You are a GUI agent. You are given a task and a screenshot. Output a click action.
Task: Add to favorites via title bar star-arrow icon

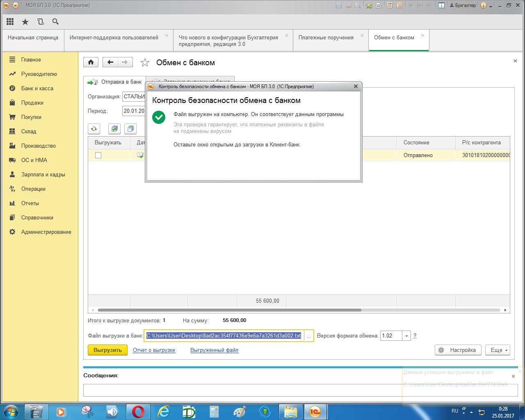click(369, 5)
